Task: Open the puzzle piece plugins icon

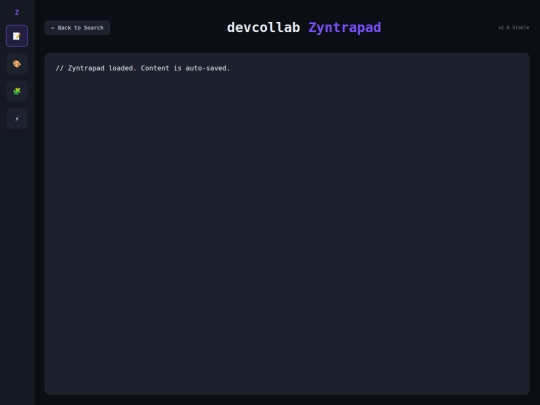Action: 17,91
